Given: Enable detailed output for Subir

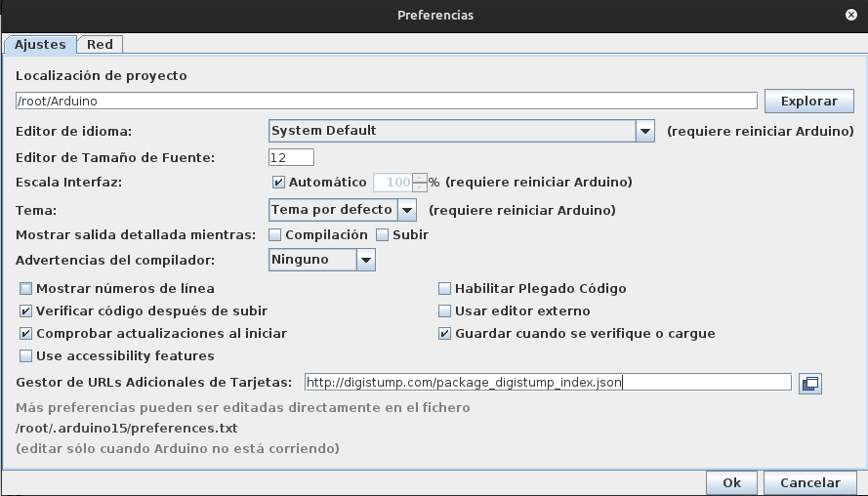Looking at the screenshot, I should click(x=383, y=235).
